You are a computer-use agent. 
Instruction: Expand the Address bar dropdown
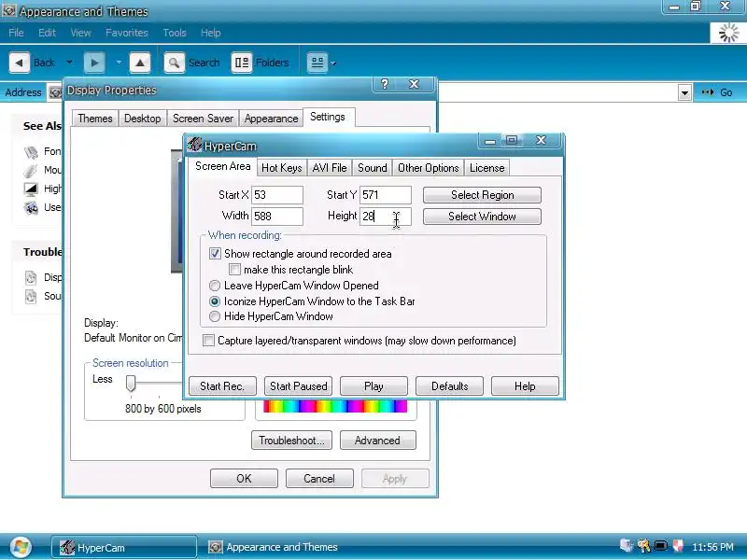pos(684,92)
